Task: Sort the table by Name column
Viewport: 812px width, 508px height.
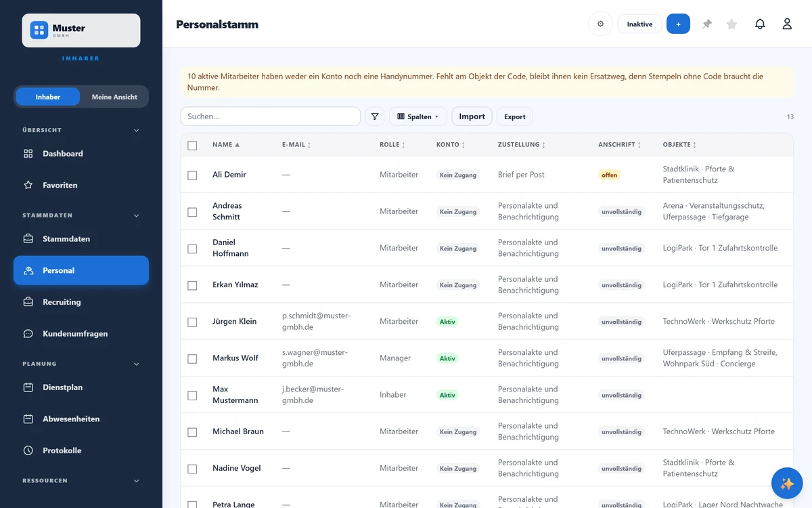Action: pyautogui.click(x=226, y=145)
